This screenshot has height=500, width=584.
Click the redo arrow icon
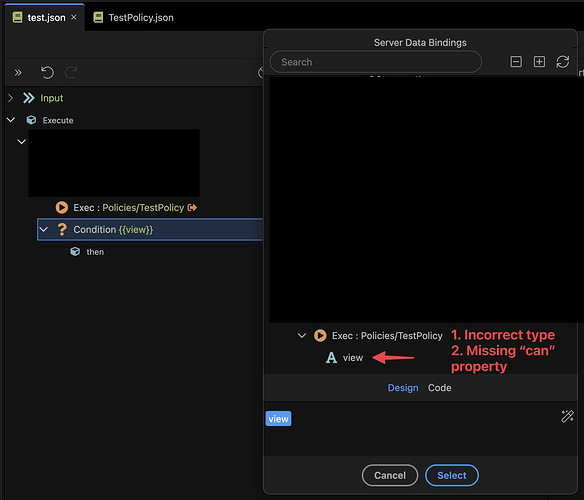pyautogui.click(x=71, y=72)
